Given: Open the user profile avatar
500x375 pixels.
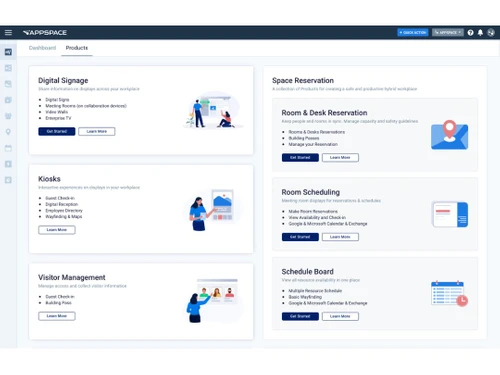Looking at the screenshot, I should [x=491, y=32].
